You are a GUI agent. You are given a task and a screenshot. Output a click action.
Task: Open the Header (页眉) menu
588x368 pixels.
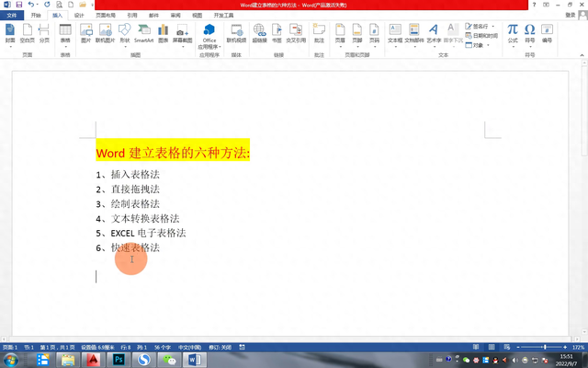tap(340, 35)
